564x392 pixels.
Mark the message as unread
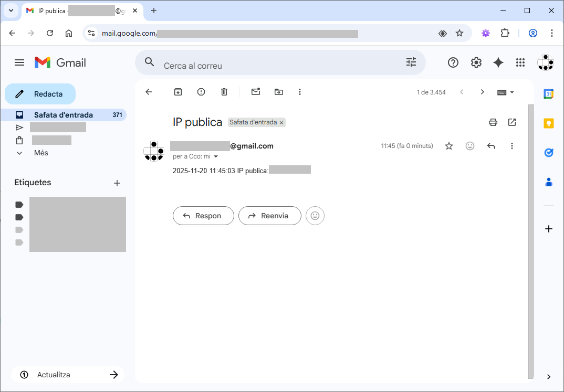point(256,92)
